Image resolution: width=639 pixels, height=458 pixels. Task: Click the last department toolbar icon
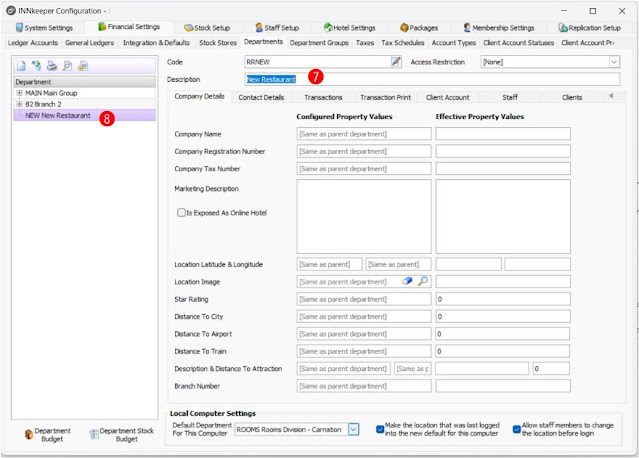tap(83, 66)
